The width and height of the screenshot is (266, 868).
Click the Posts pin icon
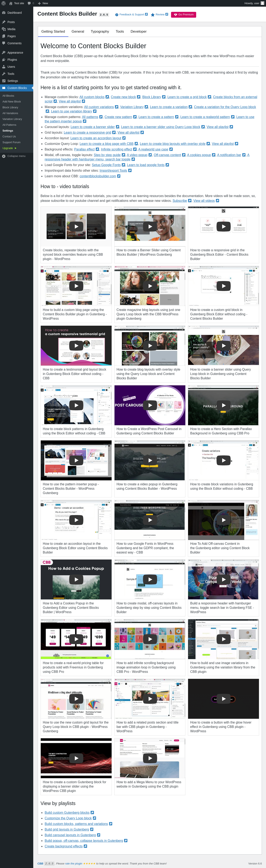4,22
